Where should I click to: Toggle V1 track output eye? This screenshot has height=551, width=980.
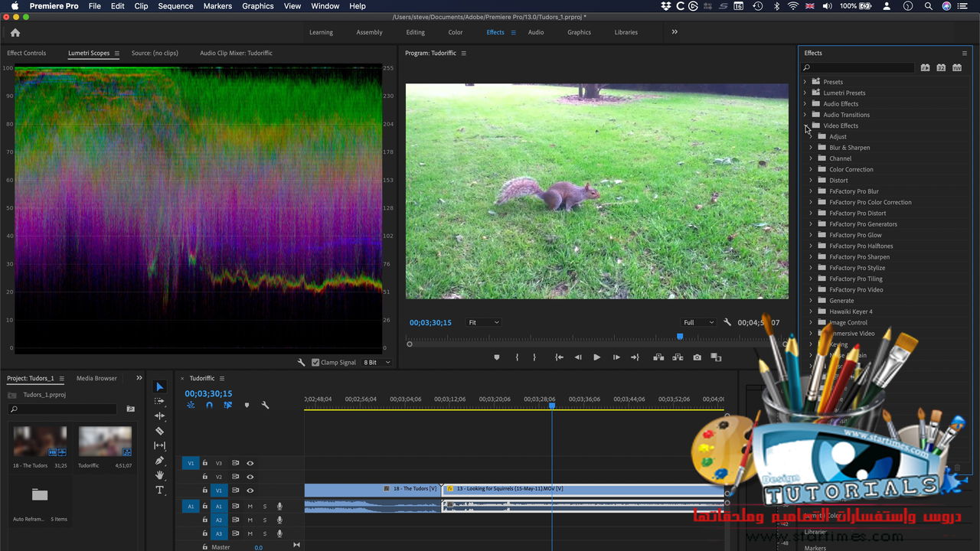(250, 491)
